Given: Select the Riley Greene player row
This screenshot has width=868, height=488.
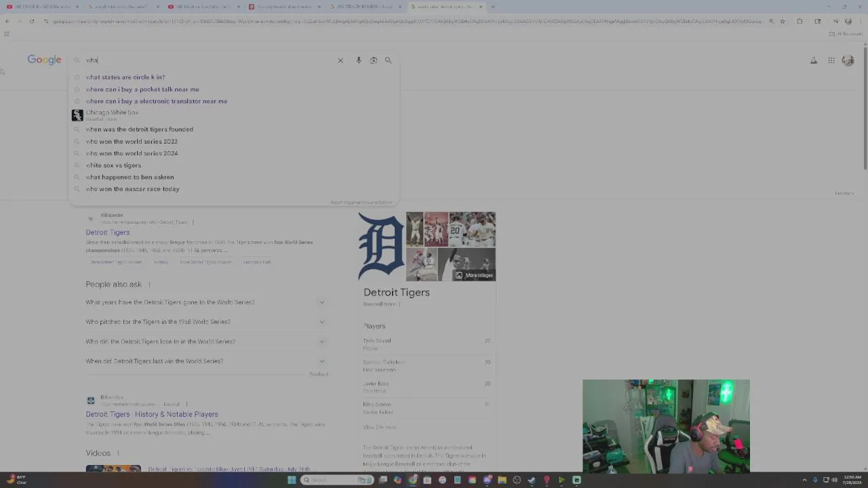Looking at the screenshot, I should point(427,408).
